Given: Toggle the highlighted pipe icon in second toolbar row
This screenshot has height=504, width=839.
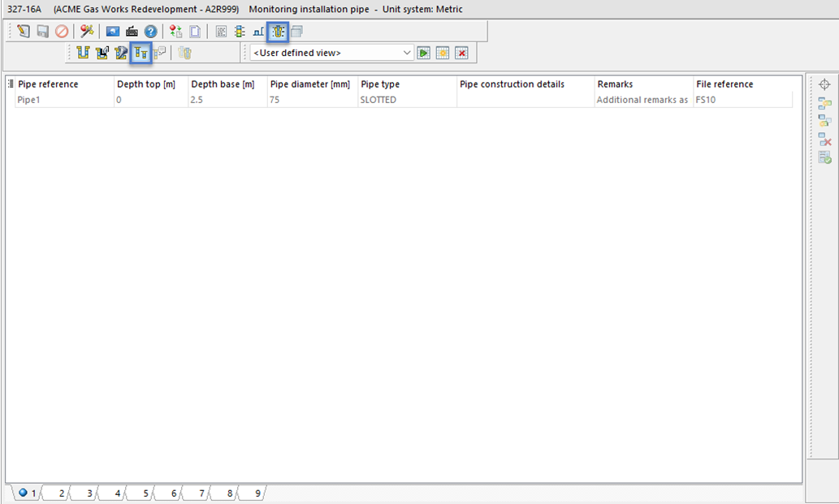Looking at the screenshot, I should click(141, 54).
